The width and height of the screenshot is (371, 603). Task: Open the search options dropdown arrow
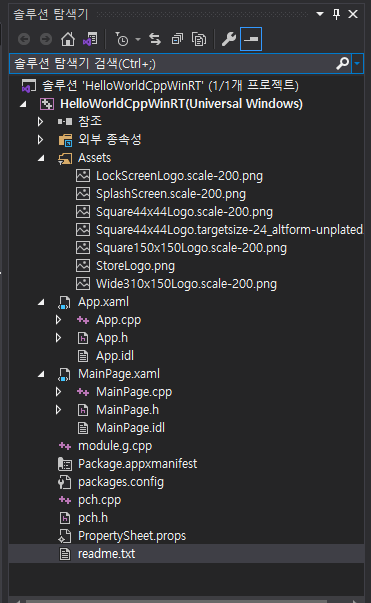coord(357,63)
